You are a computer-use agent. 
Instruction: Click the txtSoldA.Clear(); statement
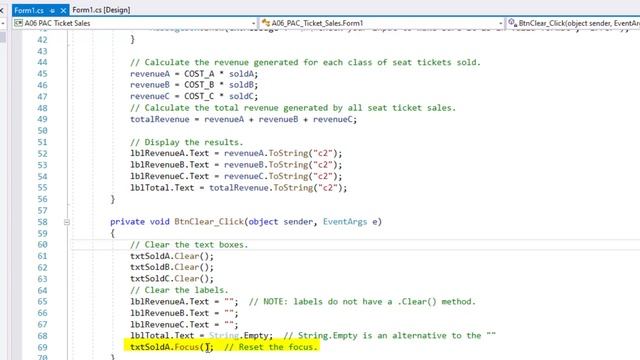tap(172, 256)
